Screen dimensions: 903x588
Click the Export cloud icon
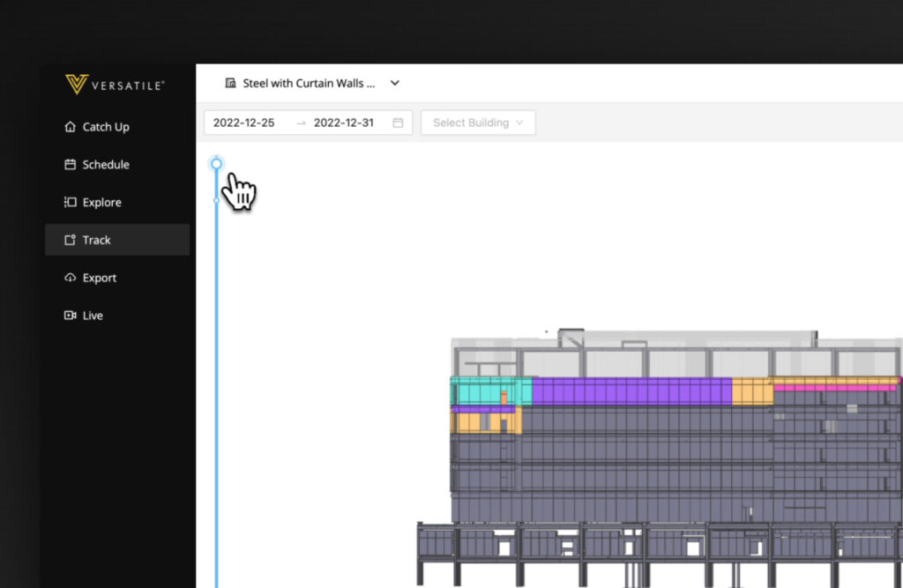point(71,278)
